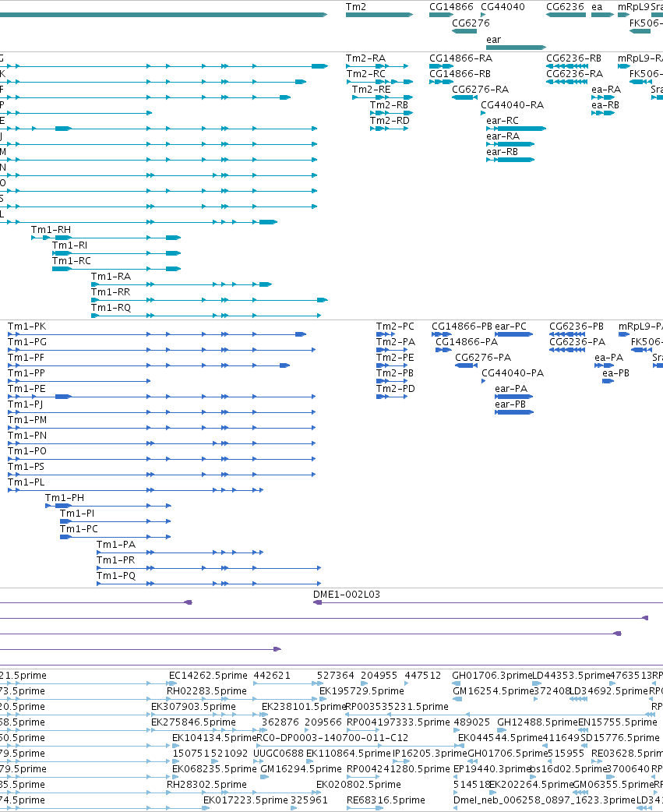663x812 pixels.
Task: Select the Tm1-RH transcript label
Action: (51, 229)
